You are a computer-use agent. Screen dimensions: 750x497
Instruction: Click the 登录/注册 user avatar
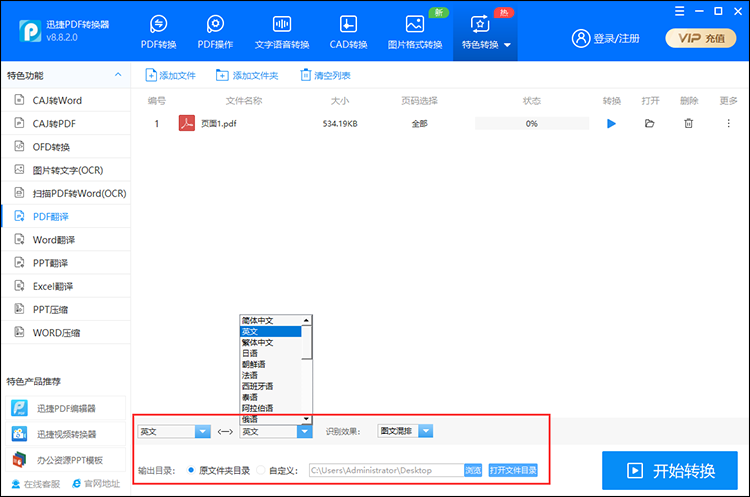[581, 38]
